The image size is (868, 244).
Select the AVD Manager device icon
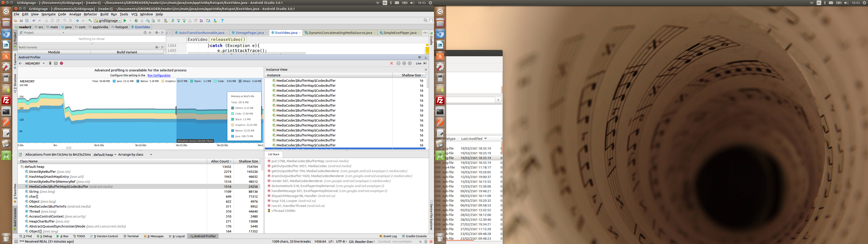(166, 21)
